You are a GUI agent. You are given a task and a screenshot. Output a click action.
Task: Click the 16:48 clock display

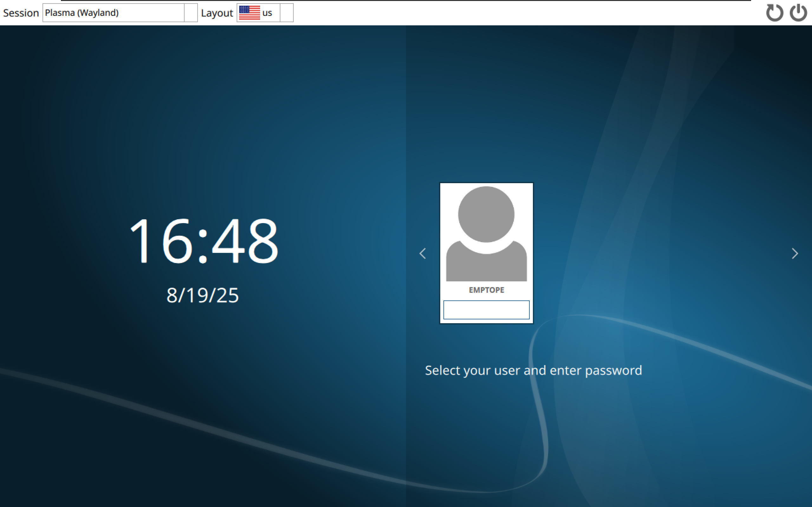(204, 241)
